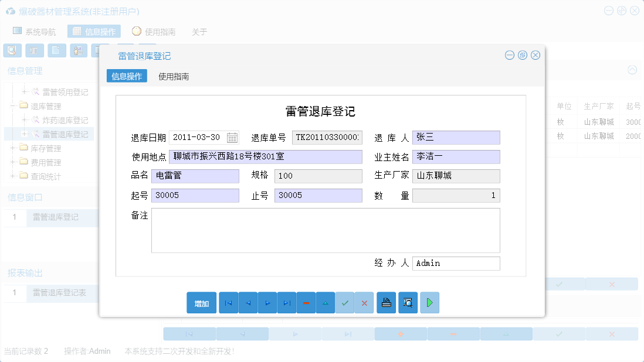Image resolution: width=644 pixels, height=362 pixels.
Task: Go to last record navigation icon
Action: pos(287,303)
